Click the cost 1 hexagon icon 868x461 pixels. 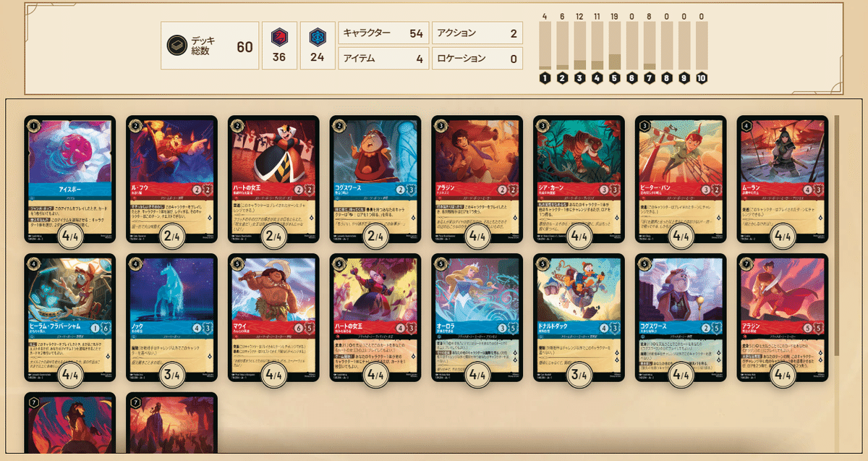click(x=545, y=77)
